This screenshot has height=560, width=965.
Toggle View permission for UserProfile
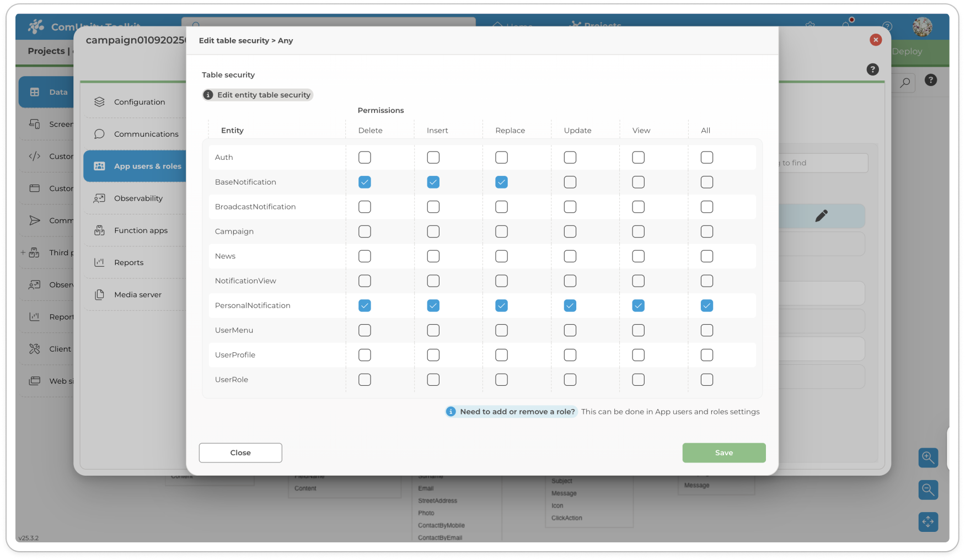coord(638,355)
